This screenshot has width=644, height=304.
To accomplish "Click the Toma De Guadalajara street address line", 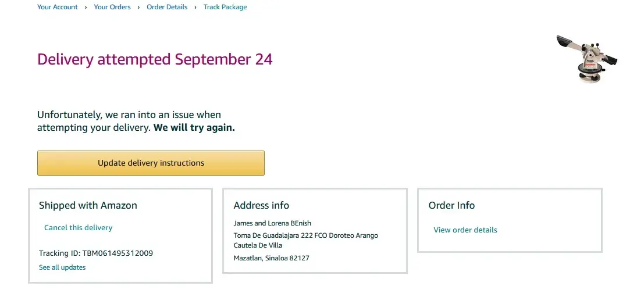I will click(305, 235).
